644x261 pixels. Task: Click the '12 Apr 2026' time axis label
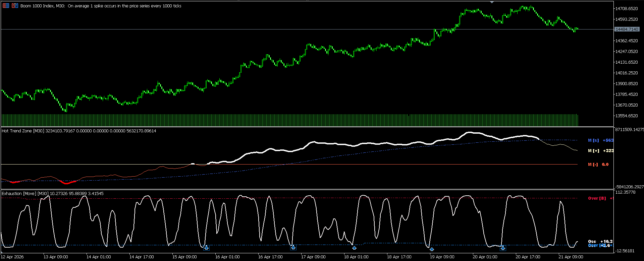(12, 257)
